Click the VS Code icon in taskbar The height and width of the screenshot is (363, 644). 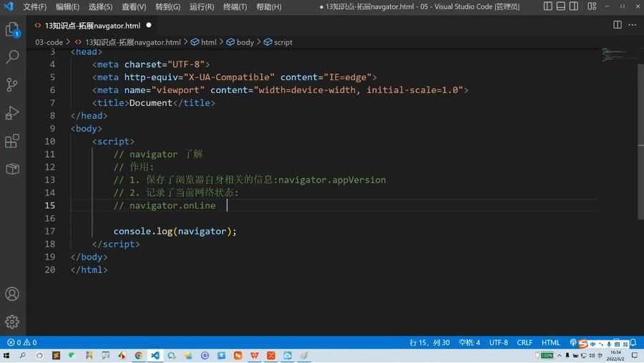tap(155, 356)
